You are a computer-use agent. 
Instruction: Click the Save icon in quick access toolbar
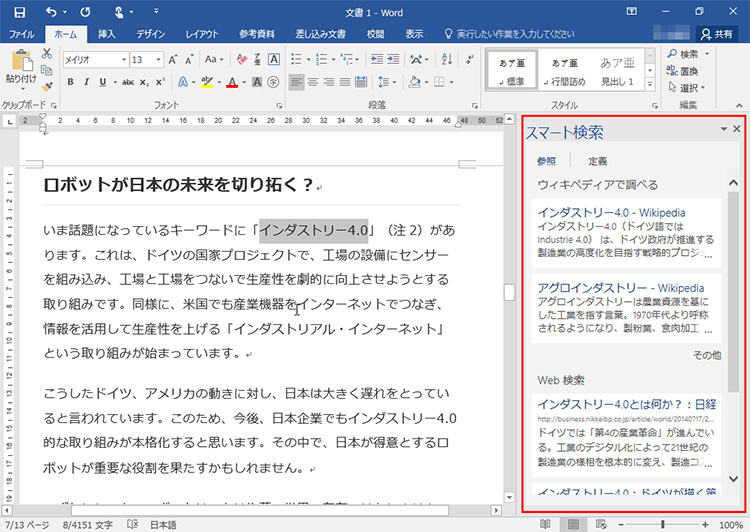click(x=19, y=12)
